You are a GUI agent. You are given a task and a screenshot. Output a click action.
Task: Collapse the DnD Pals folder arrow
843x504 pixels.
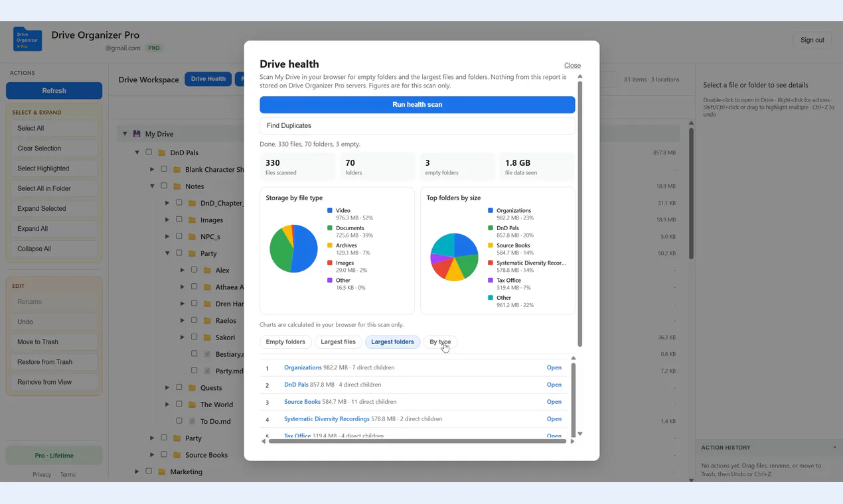137,153
